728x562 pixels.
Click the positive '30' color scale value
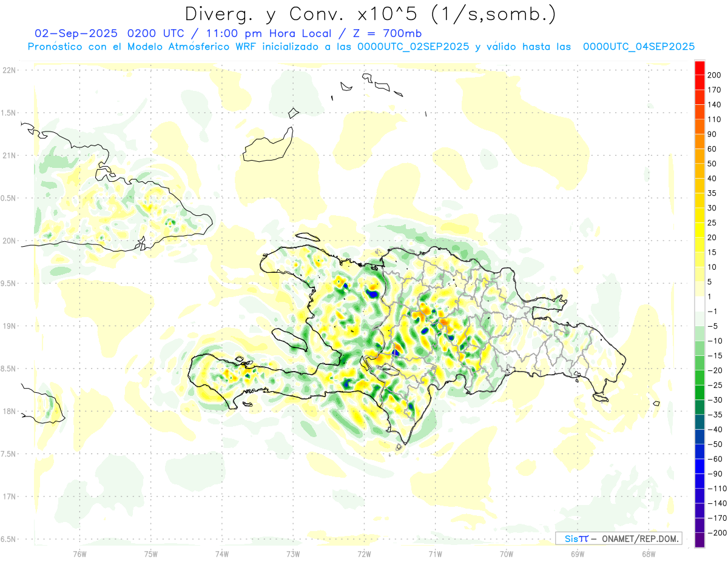(x=712, y=208)
